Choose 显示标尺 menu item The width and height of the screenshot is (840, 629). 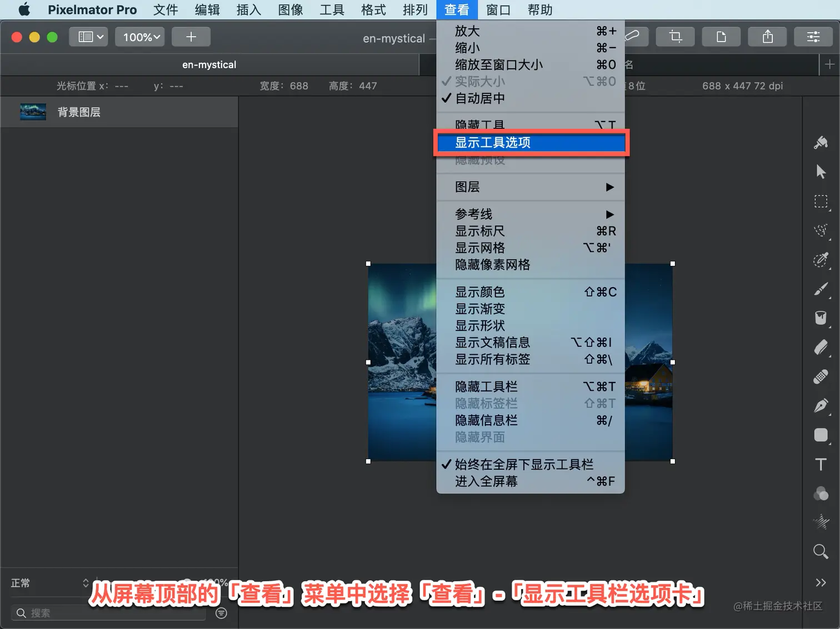point(530,231)
